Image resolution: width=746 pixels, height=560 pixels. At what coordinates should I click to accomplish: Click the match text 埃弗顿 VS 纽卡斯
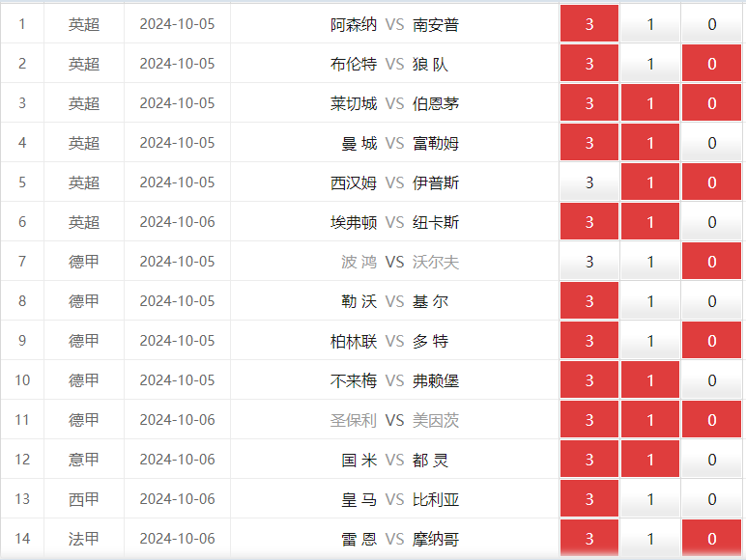tap(395, 222)
